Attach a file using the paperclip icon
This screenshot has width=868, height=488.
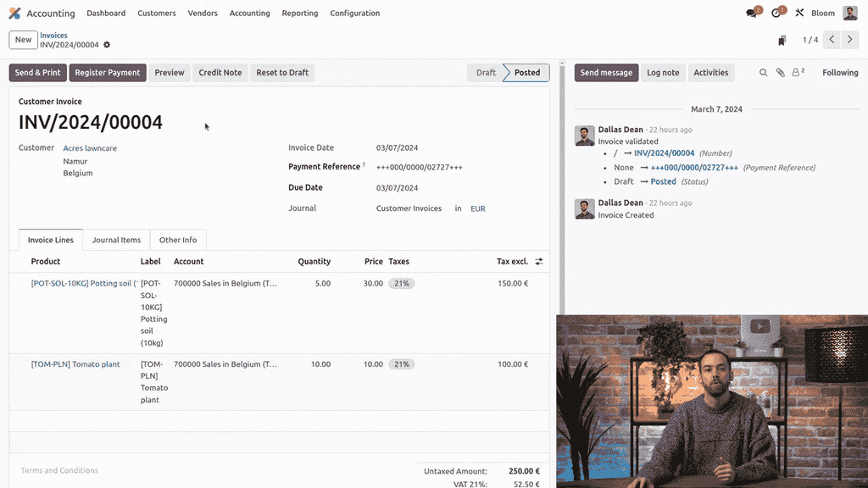coord(780,73)
